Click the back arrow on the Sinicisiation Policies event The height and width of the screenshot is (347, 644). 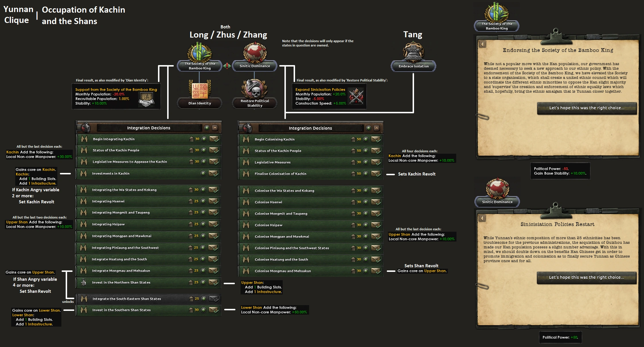coord(482,218)
